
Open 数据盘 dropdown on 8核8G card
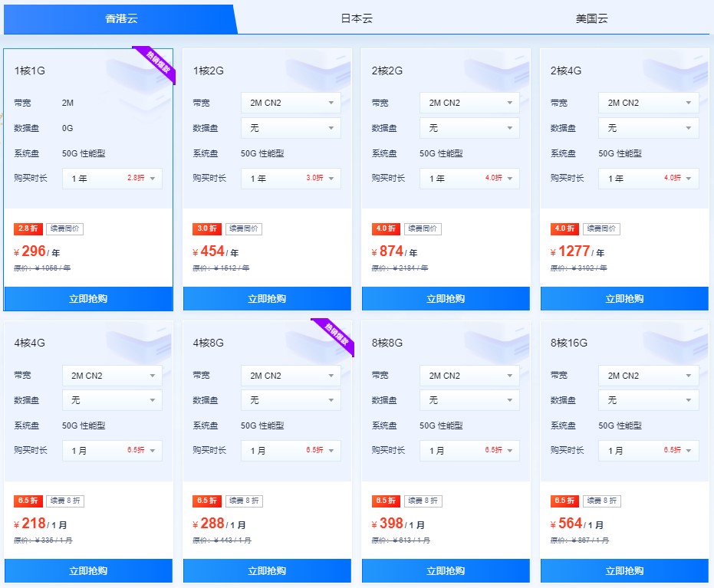[x=469, y=400]
